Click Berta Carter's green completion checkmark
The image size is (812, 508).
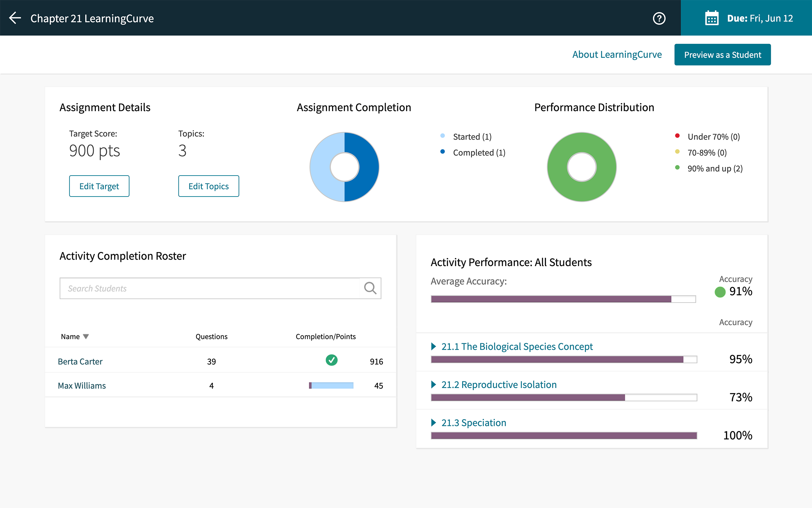click(331, 360)
